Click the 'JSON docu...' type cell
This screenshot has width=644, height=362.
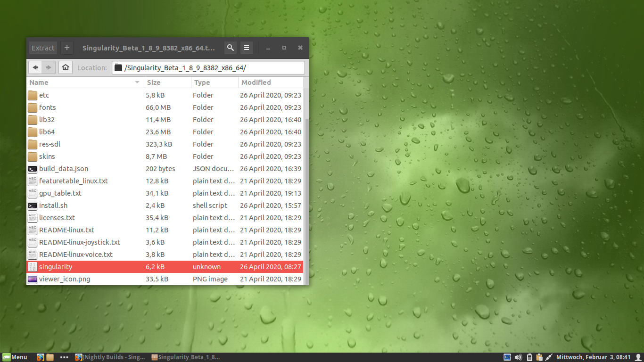coord(214,169)
